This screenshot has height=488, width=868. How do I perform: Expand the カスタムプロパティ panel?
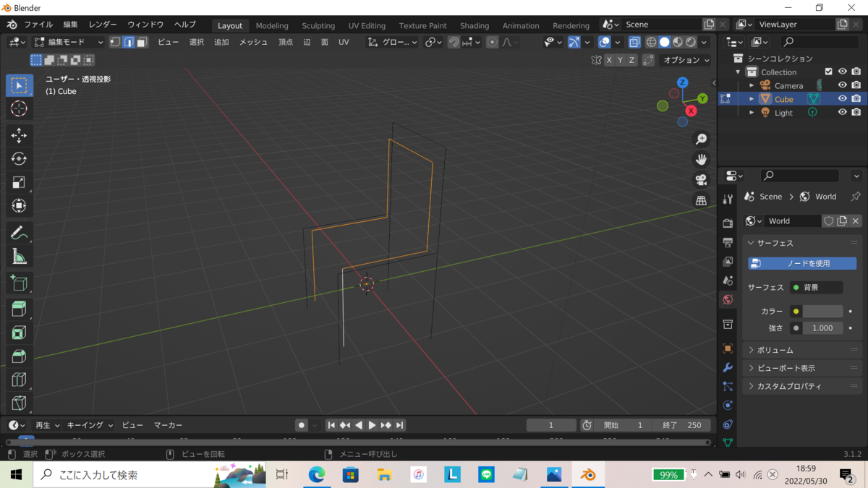(803, 386)
